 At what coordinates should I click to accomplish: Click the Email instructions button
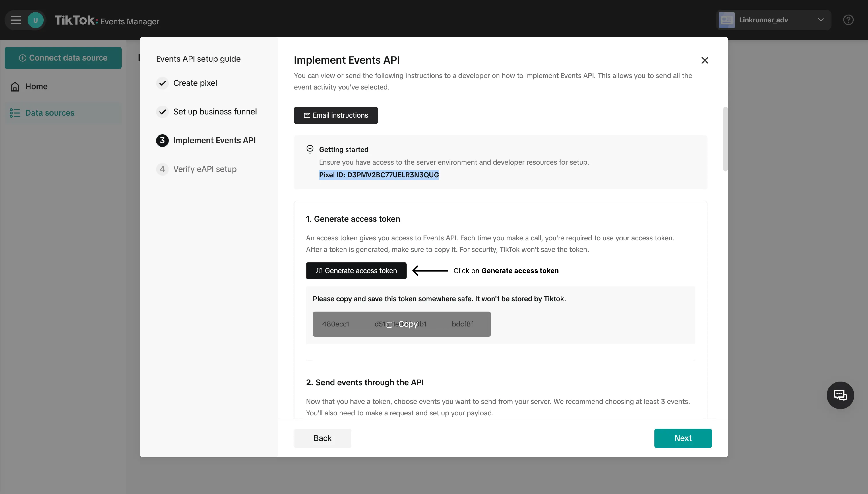point(336,115)
